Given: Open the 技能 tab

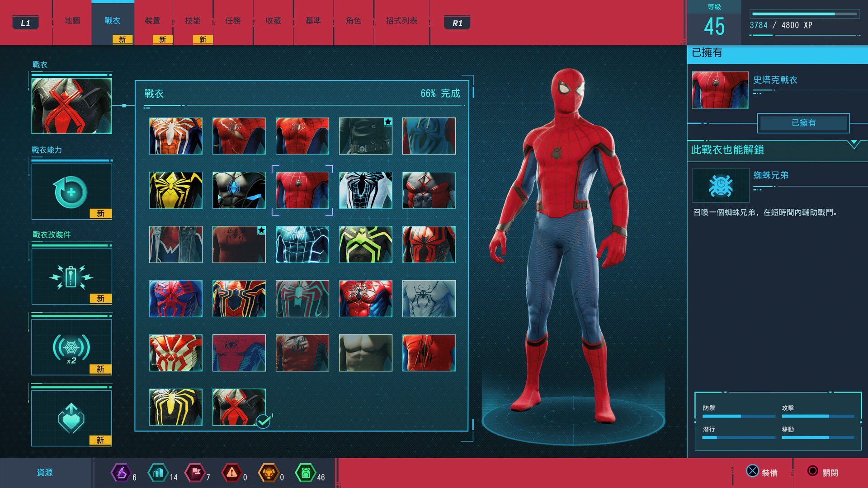Looking at the screenshot, I should click(193, 21).
